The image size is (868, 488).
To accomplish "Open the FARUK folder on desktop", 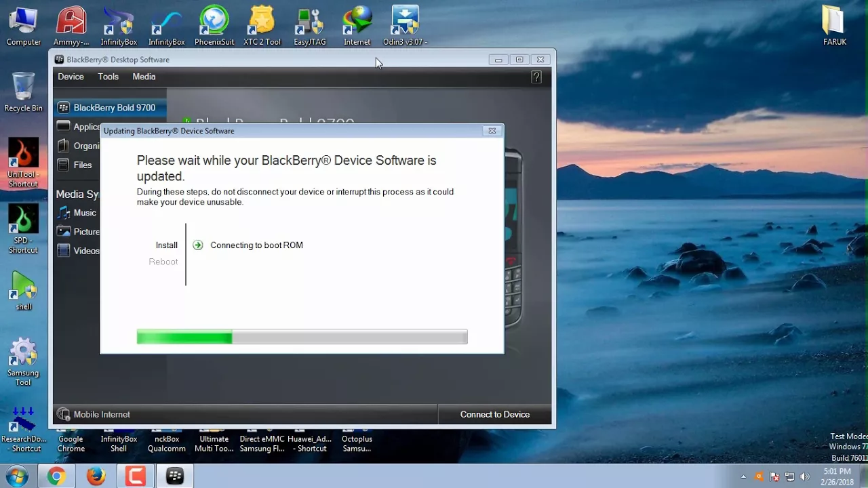I will point(835,26).
